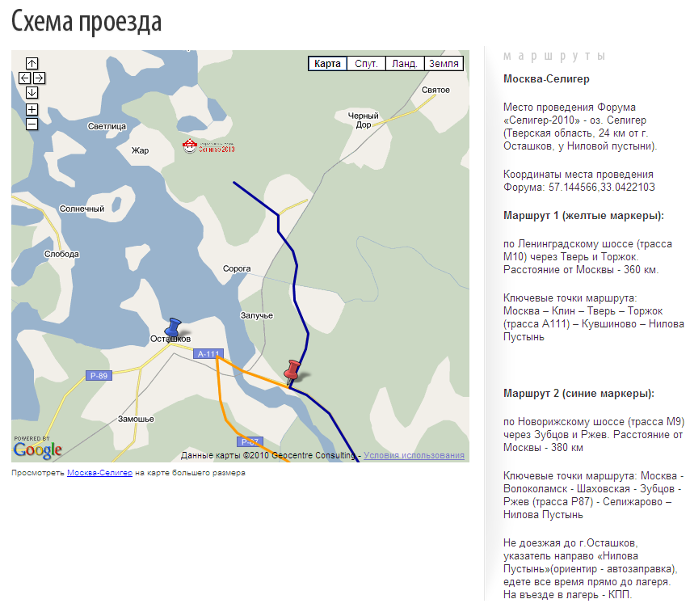
Task: Click Маршрут 2 (синие маркеры) heading
Action: [x=579, y=393]
